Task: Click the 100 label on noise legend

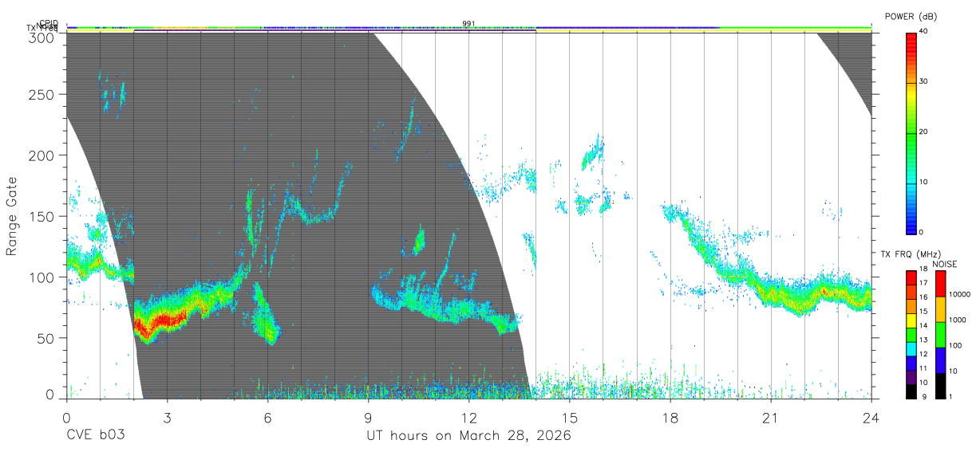Action: (955, 345)
